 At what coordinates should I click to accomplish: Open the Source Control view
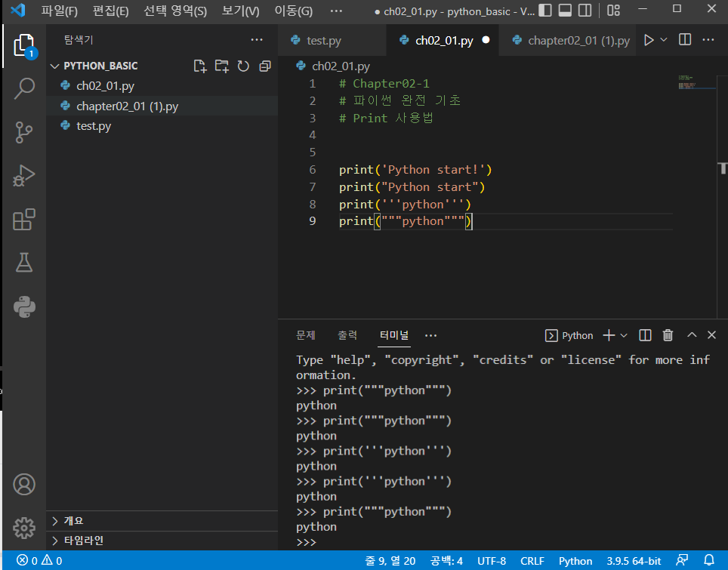point(24,132)
